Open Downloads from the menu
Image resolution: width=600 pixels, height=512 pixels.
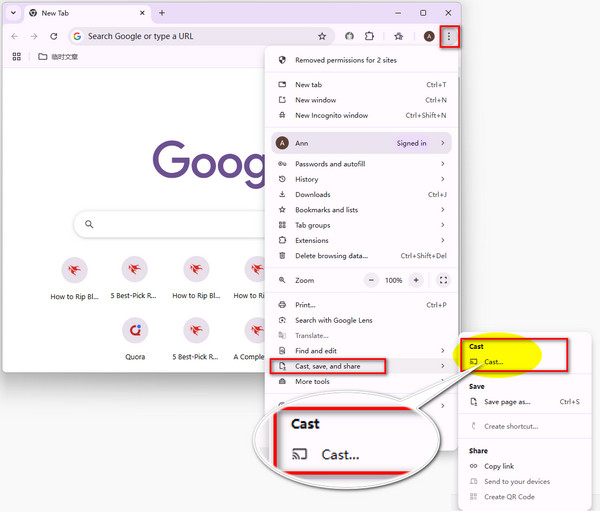tap(362, 194)
